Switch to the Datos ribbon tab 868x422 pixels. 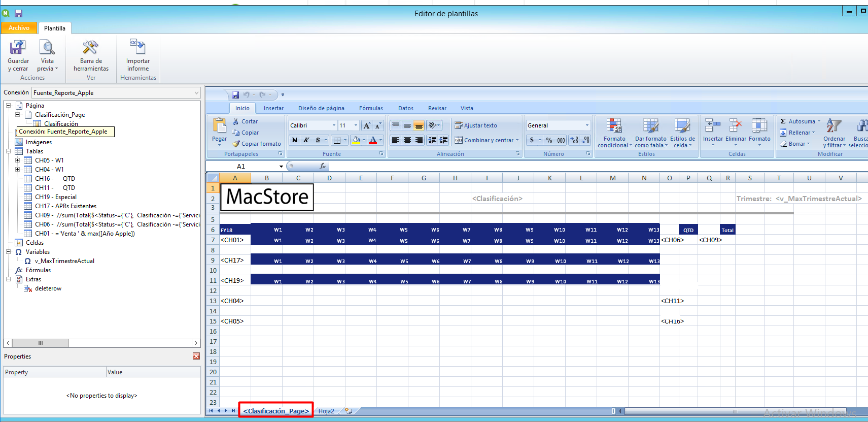point(405,108)
